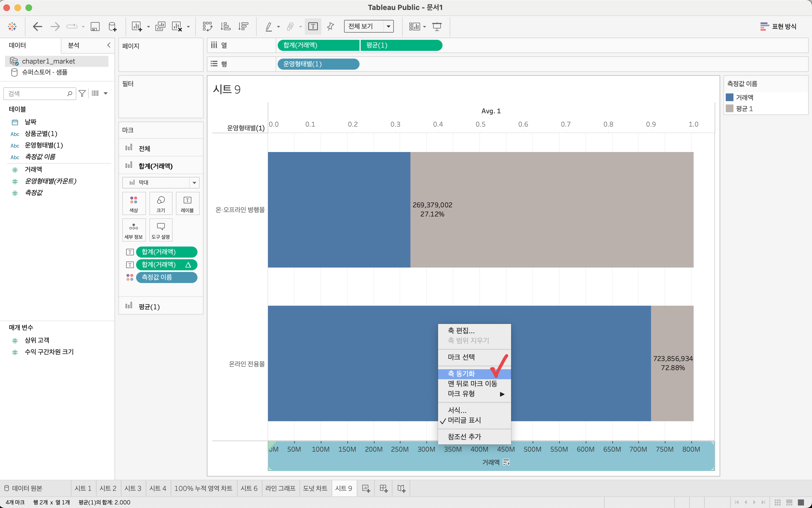This screenshot has height=508, width=812.
Task: Toggle the Show mark labels toolbar button
Action: (x=313, y=26)
